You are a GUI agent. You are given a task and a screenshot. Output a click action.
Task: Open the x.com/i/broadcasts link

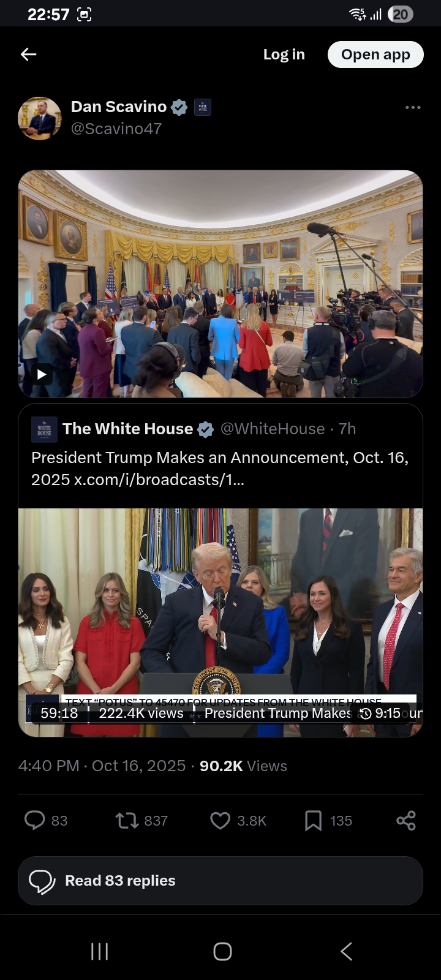pyautogui.click(x=159, y=479)
